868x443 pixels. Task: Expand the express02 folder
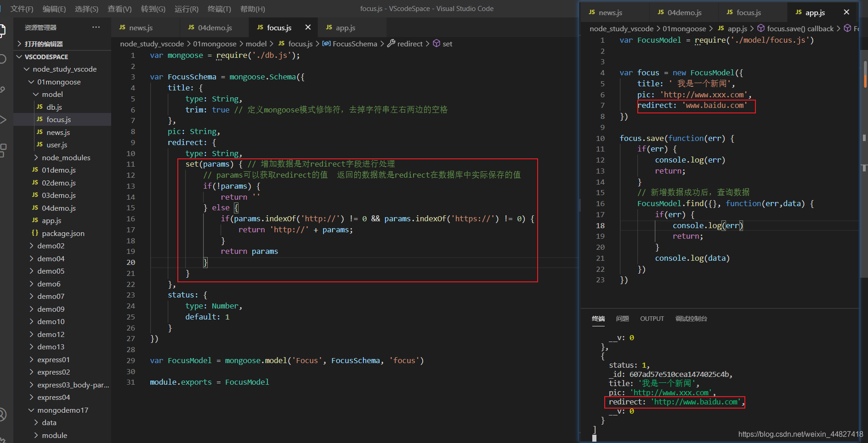click(x=62, y=372)
